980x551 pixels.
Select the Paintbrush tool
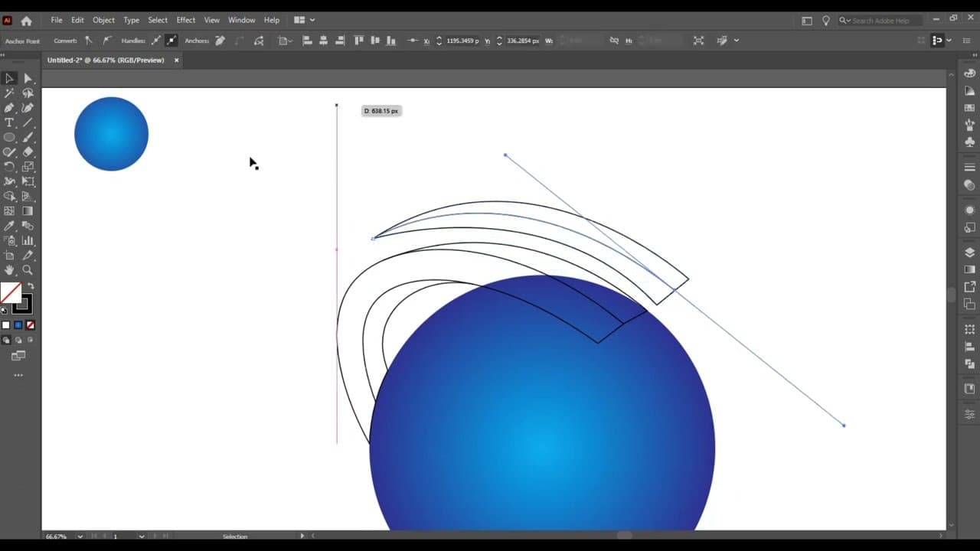pos(28,138)
